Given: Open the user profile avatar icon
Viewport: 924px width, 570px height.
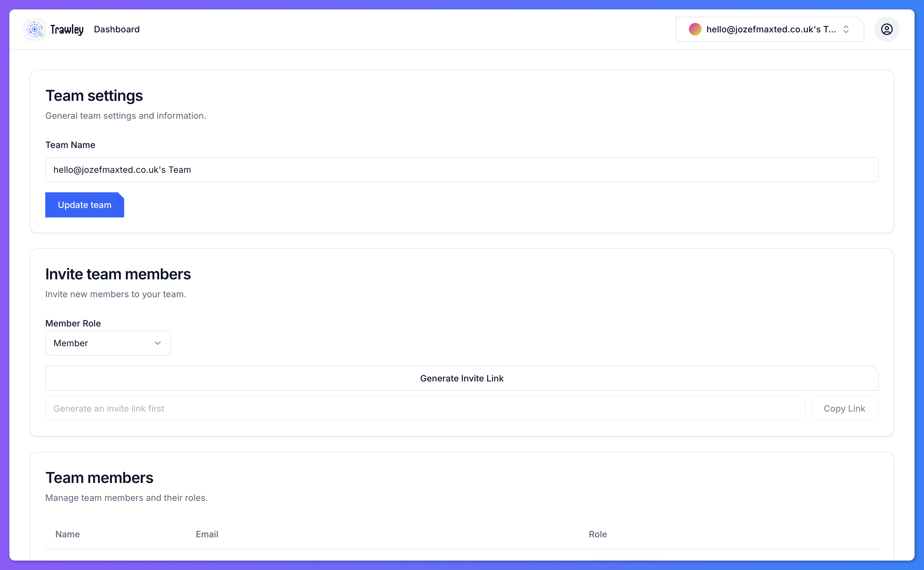Looking at the screenshot, I should click(x=887, y=29).
